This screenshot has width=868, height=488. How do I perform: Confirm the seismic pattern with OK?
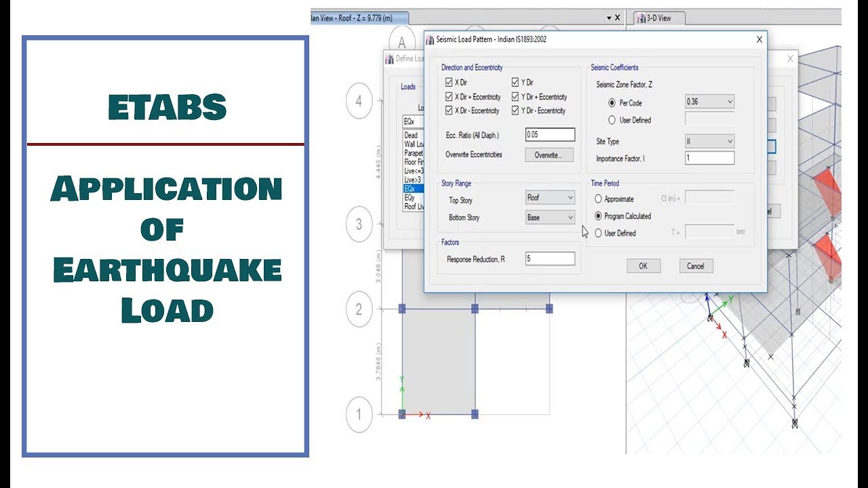[x=643, y=266]
